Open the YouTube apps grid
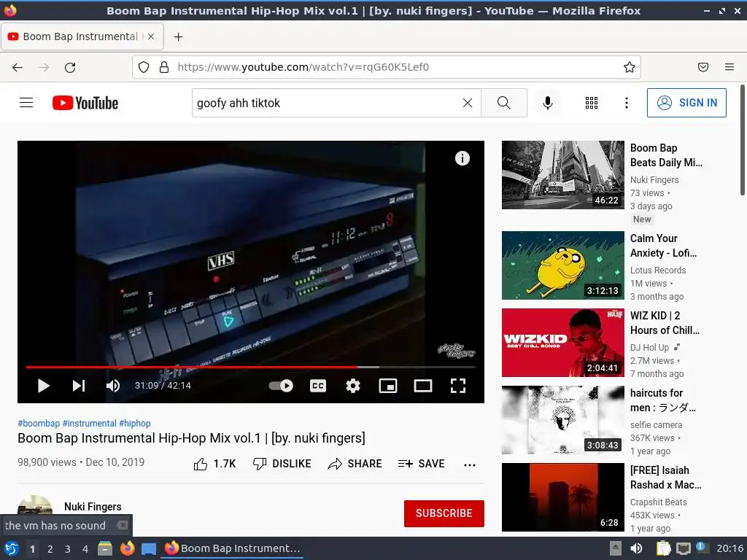747x560 pixels. [x=591, y=103]
